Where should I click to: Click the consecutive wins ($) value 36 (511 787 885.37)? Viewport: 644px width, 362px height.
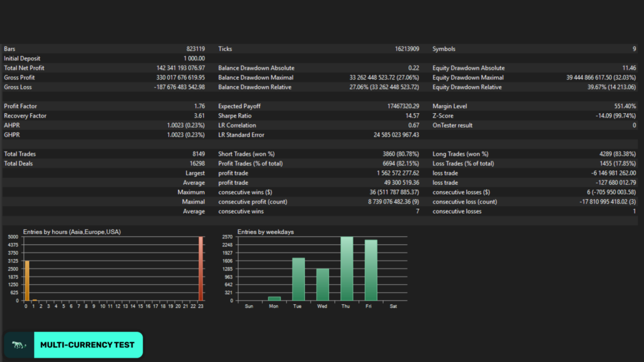click(x=394, y=192)
